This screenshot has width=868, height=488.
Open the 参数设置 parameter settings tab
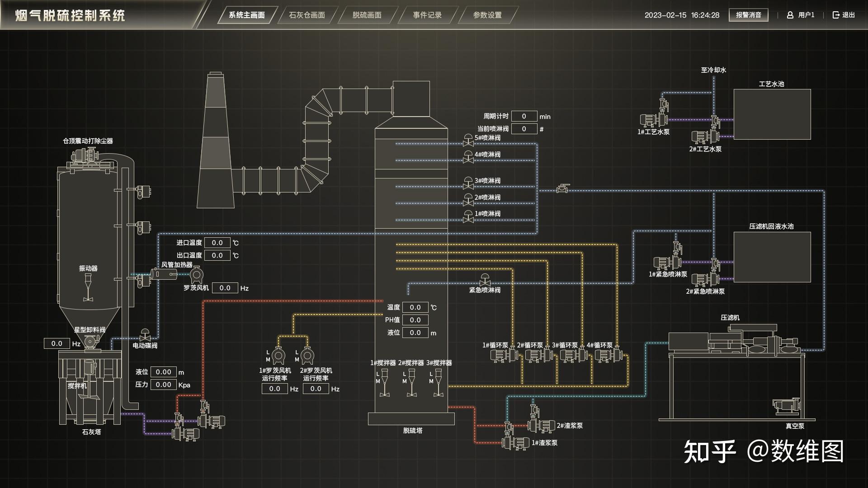coord(487,15)
